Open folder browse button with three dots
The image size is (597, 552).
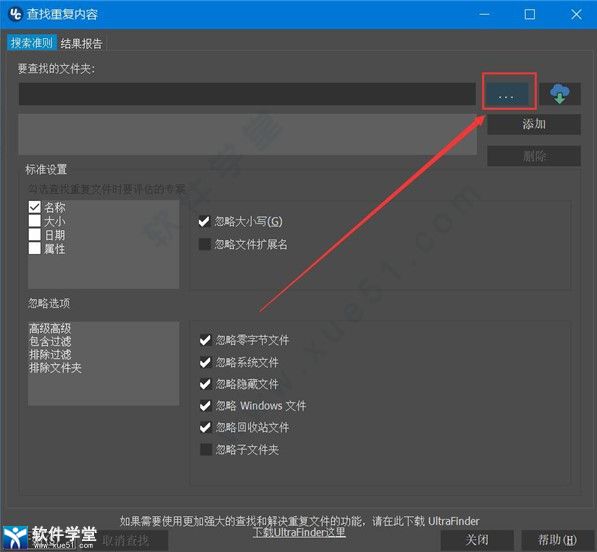point(506,93)
